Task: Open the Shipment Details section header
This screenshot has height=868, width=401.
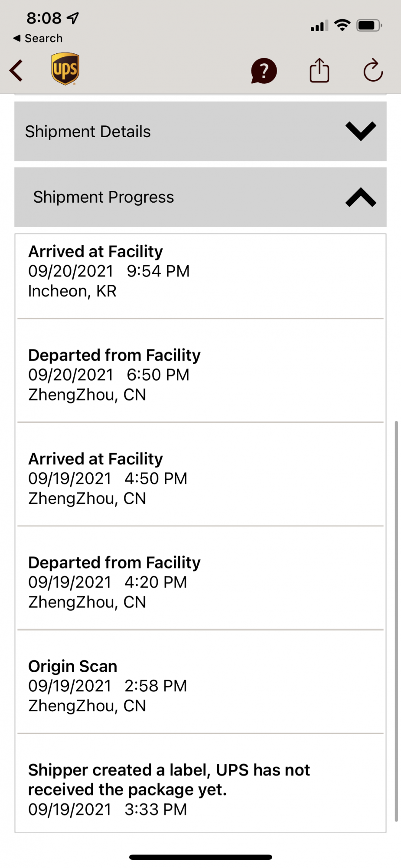Action: (200, 131)
